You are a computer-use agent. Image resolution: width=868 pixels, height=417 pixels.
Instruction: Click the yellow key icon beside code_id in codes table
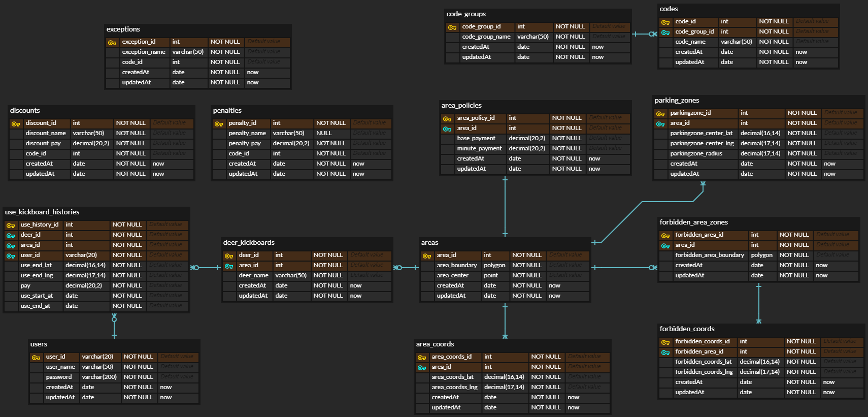(x=665, y=22)
